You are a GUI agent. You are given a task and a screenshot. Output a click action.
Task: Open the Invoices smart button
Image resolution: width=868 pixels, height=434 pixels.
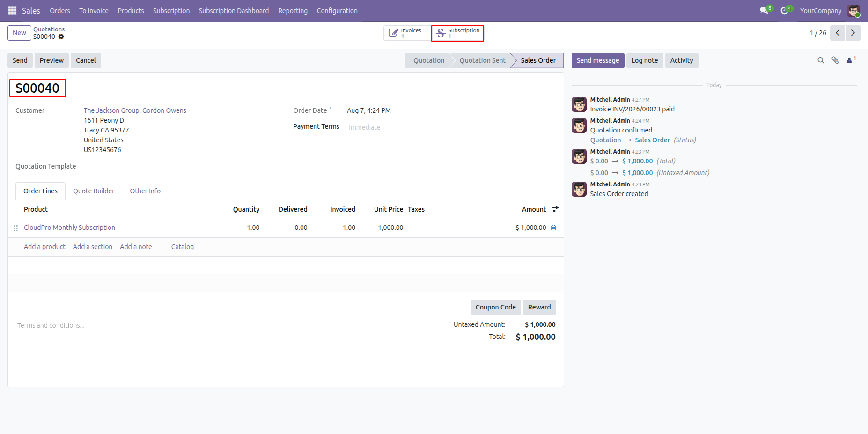(x=407, y=33)
